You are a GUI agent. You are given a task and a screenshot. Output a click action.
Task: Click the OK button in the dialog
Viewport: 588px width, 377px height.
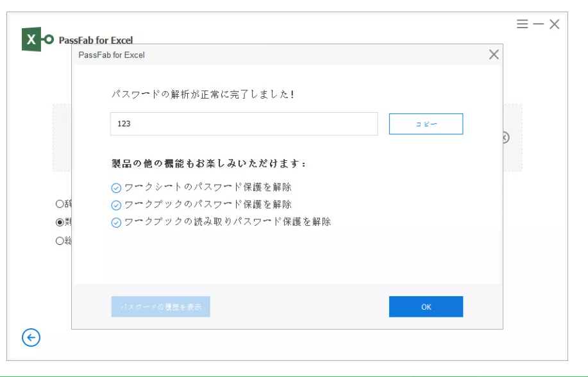[426, 306]
